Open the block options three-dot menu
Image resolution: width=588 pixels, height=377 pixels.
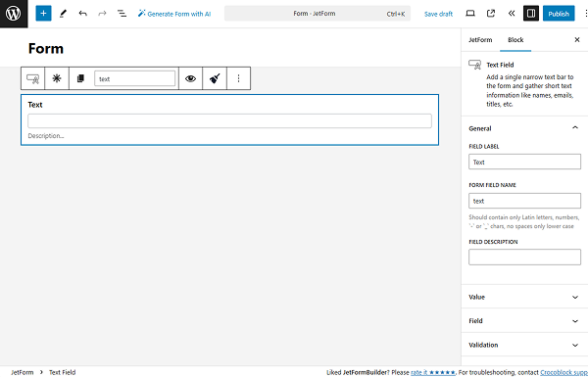point(238,78)
